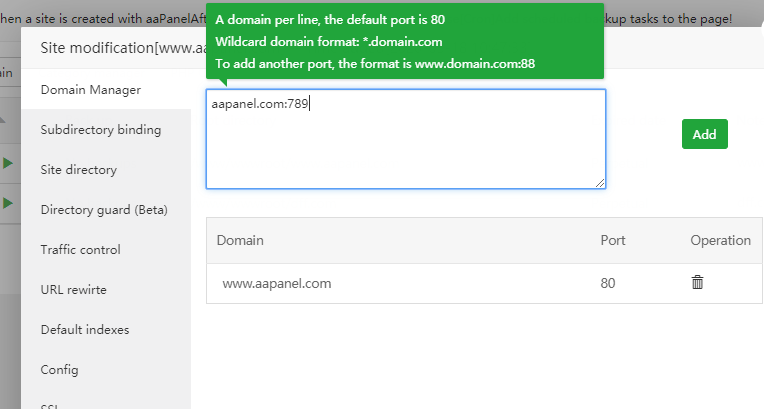This screenshot has height=409, width=764.
Task: Go to Traffic control settings
Action: [80, 250]
